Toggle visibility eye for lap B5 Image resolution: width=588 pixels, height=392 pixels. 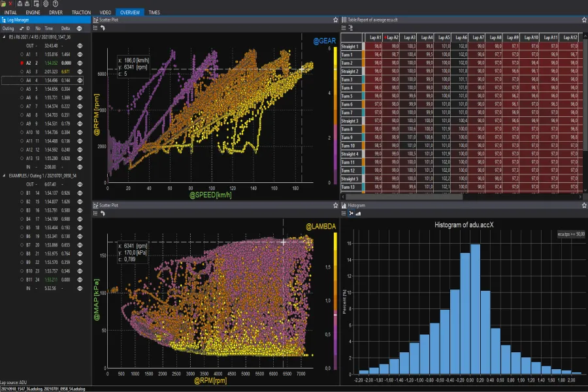(x=80, y=228)
